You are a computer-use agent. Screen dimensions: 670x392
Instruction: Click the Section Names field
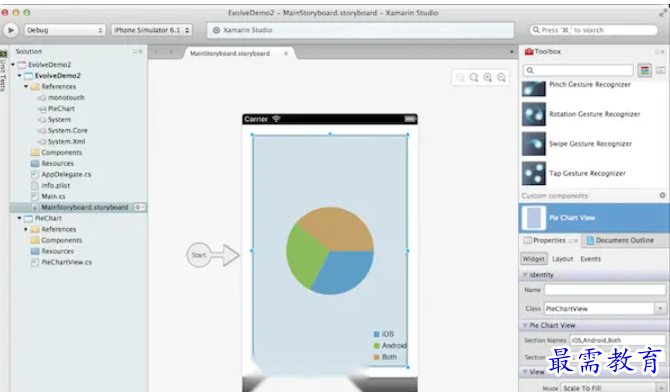click(617, 340)
